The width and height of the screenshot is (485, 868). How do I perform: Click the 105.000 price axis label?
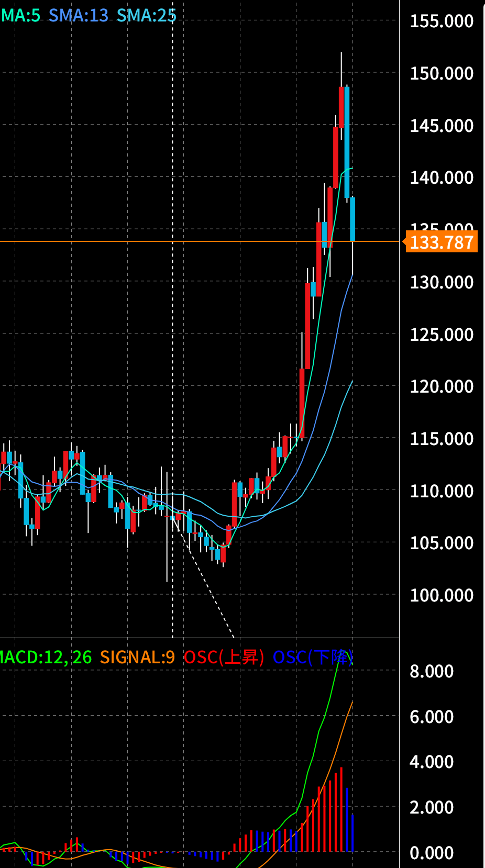[x=442, y=543]
